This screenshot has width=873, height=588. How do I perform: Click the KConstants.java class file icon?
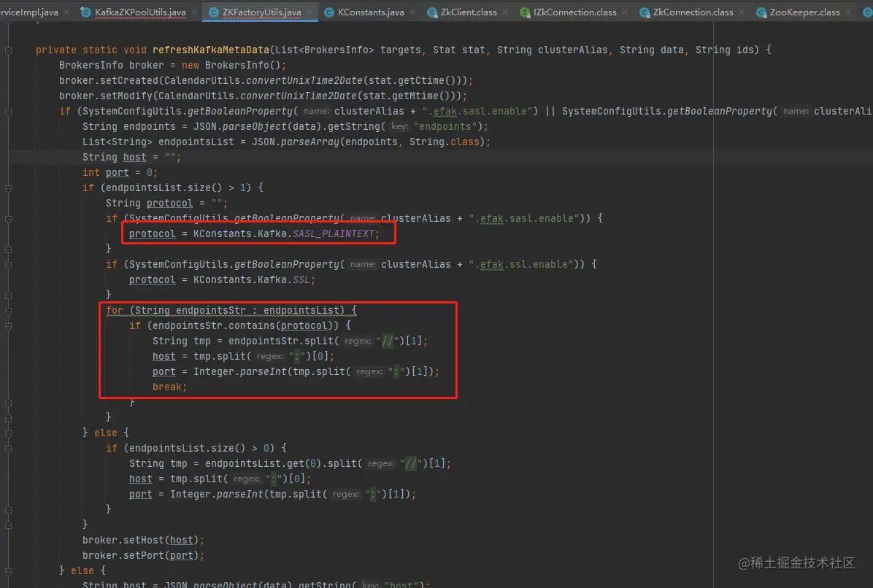pyautogui.click(x=329, y=12)
